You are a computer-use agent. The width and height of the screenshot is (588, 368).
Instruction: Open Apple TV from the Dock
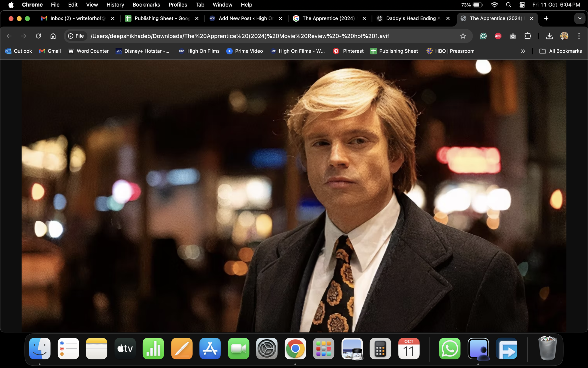click(125, 348)
